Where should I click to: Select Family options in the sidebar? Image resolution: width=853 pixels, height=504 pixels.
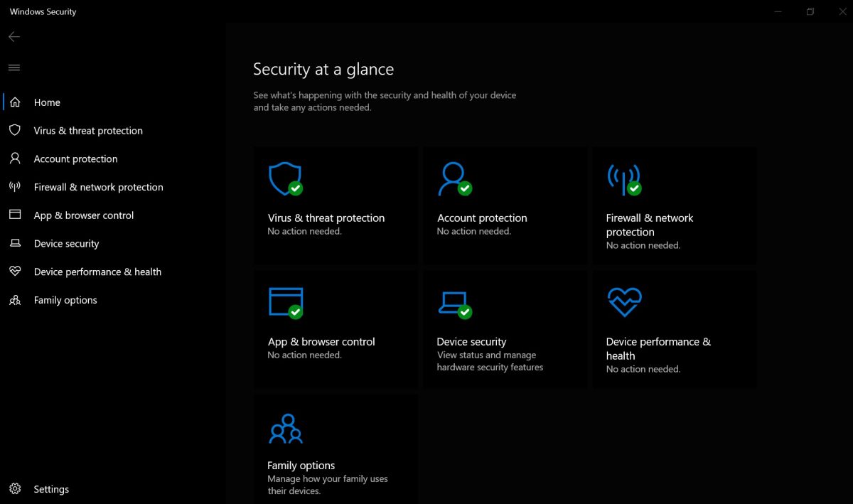coord(65,300)
